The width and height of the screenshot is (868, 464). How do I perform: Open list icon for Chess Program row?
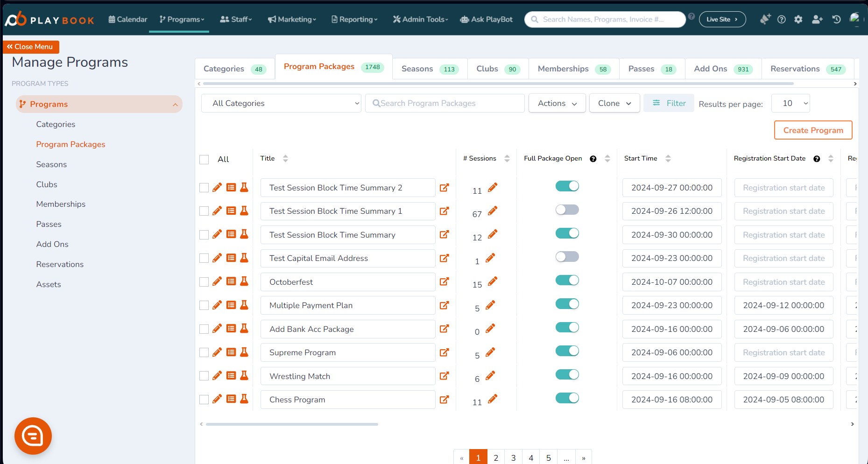tap(231, 399)
